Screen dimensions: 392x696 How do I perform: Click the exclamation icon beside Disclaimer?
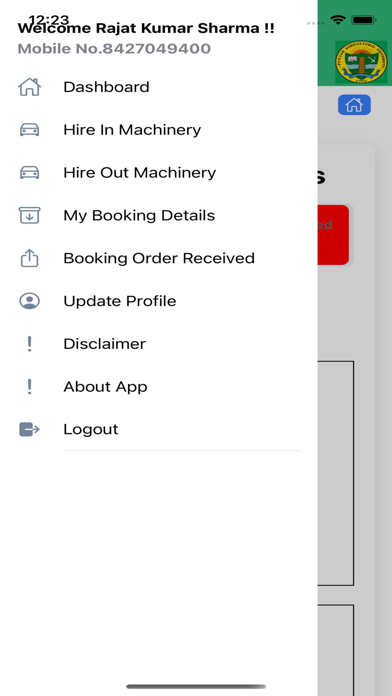tap(29, 344)
